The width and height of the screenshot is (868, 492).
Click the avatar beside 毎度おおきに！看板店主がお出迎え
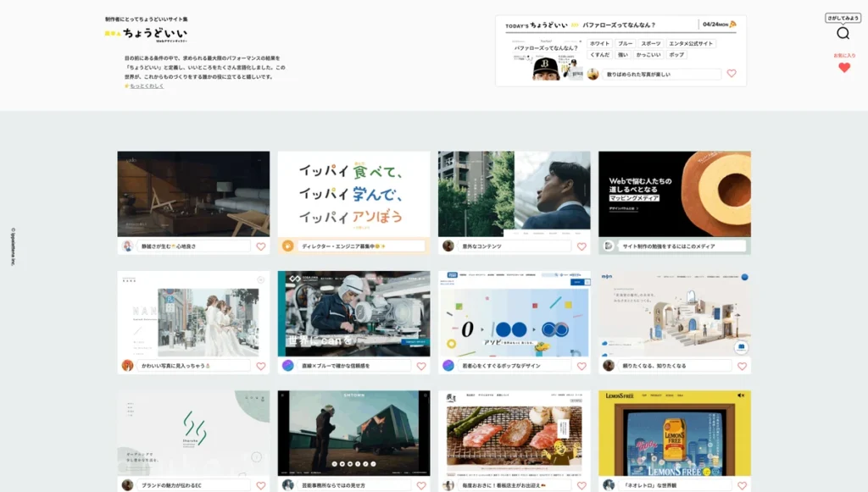click(448, 485)
